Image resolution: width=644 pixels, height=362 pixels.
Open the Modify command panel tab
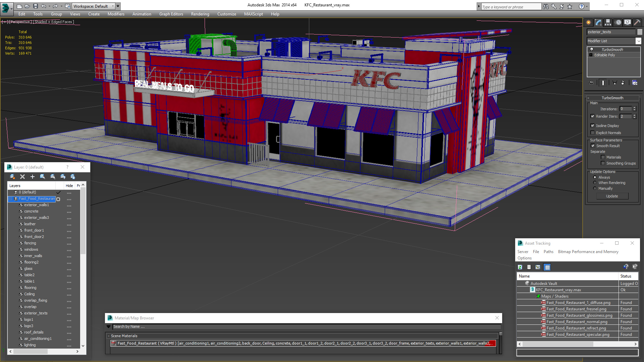598,22
